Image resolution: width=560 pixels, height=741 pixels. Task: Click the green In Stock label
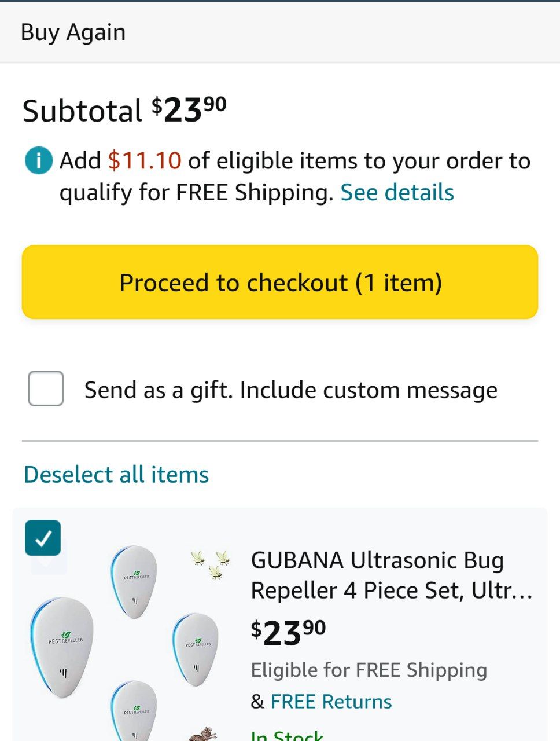pyautogui.click(x=288, y=735)
